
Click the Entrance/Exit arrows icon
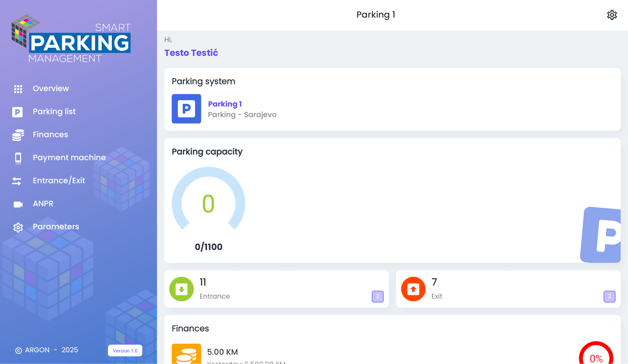click(x=17, y=181)
